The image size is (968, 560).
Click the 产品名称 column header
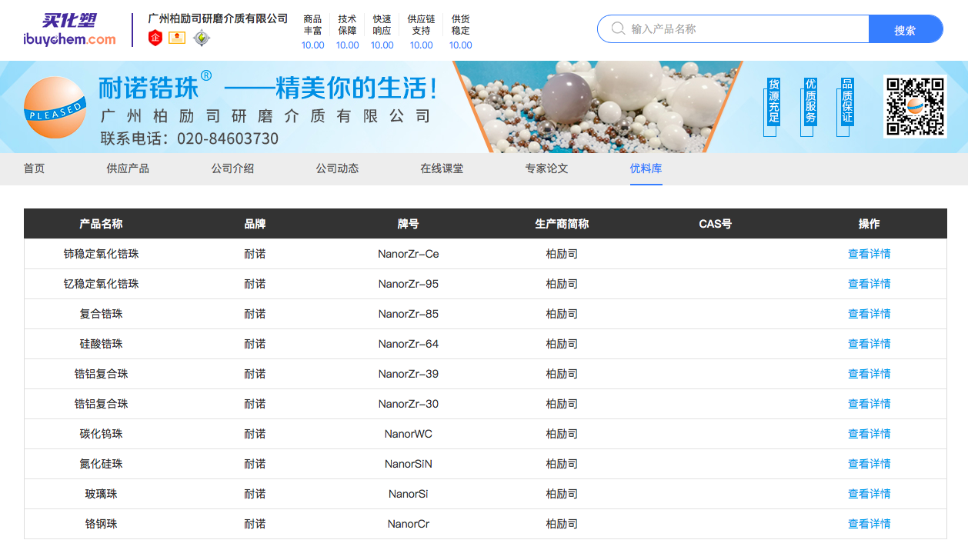101,224
